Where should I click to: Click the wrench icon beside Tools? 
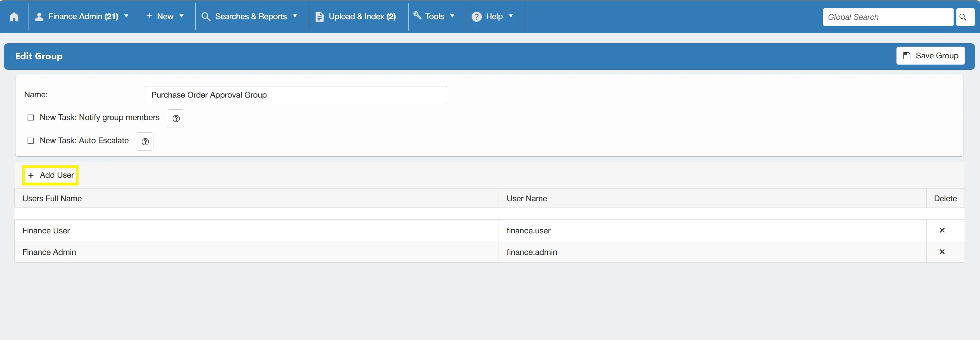[417, 15]
